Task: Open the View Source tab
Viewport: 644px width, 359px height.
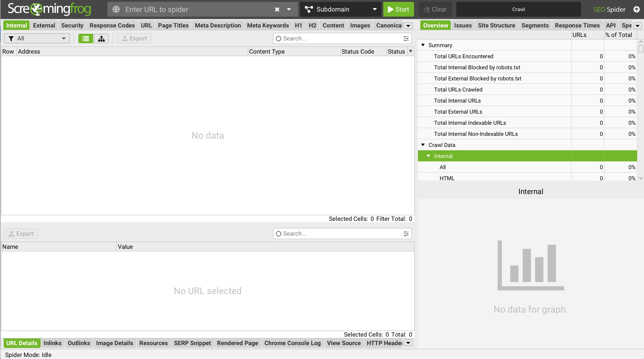Action: coord(344,343)
